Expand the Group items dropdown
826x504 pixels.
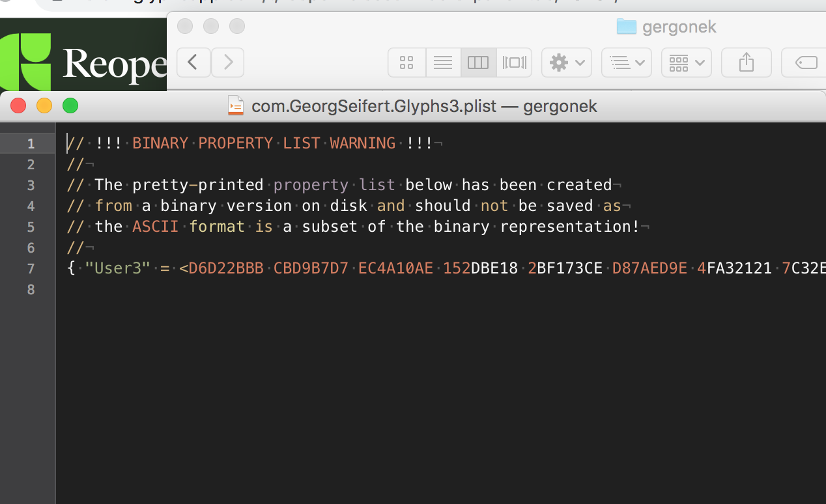[x=686, y=63]
